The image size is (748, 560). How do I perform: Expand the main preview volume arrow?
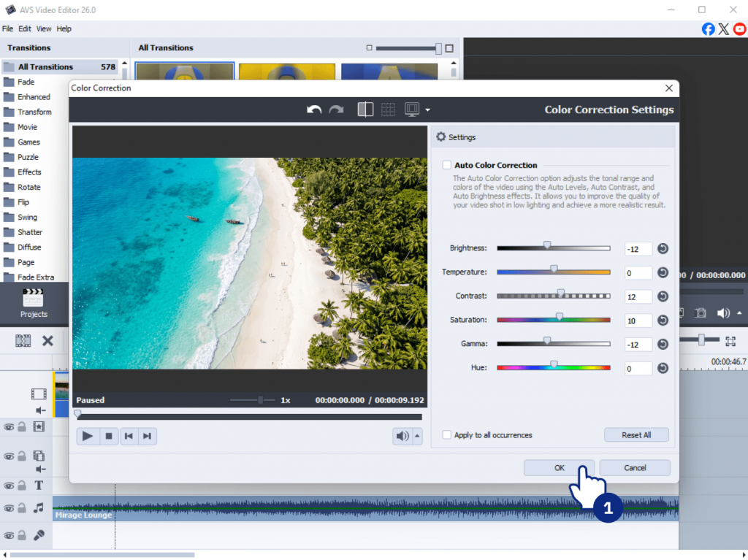[739, 313]
